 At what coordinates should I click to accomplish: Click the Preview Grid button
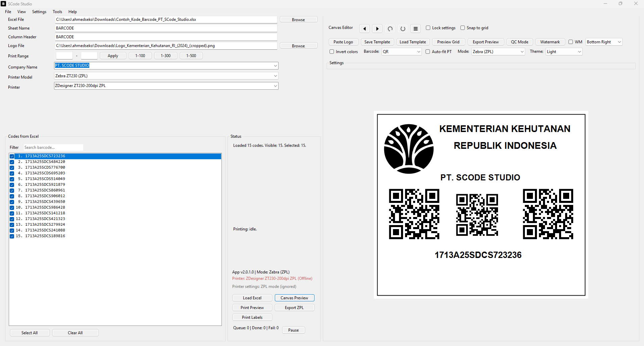point(448,42)
